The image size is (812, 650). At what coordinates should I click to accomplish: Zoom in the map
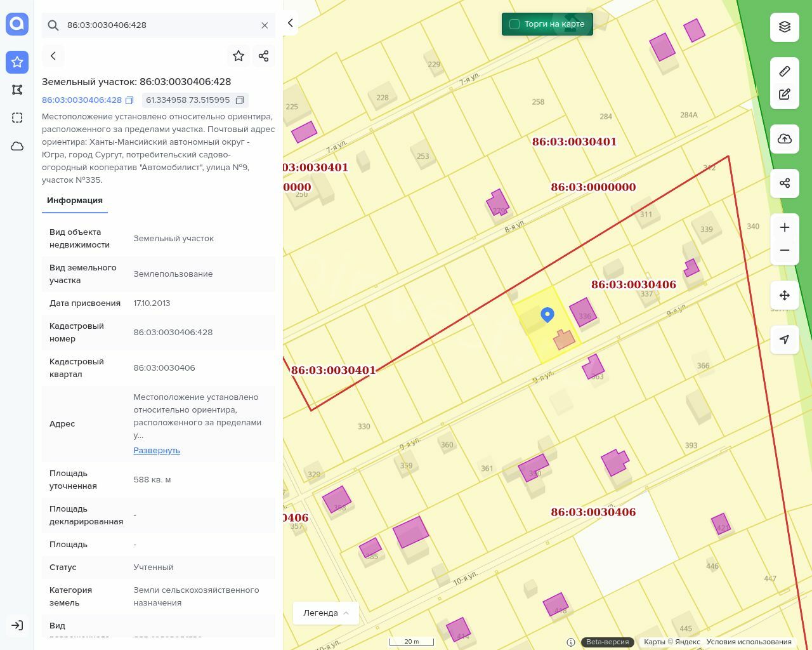click(x=785, y=228)
